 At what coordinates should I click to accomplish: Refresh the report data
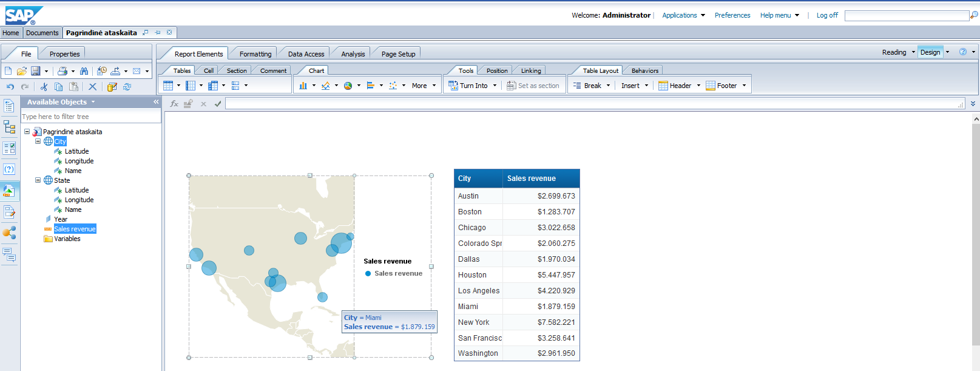127,87
